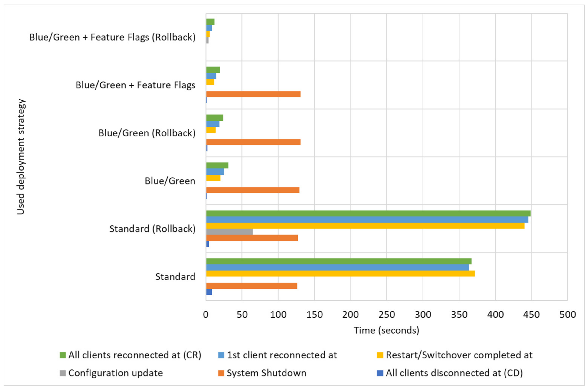This screenshot has height=389, width=588.
Task: Click the System Shutdown legend text
Action: click(x=266, y=373)
